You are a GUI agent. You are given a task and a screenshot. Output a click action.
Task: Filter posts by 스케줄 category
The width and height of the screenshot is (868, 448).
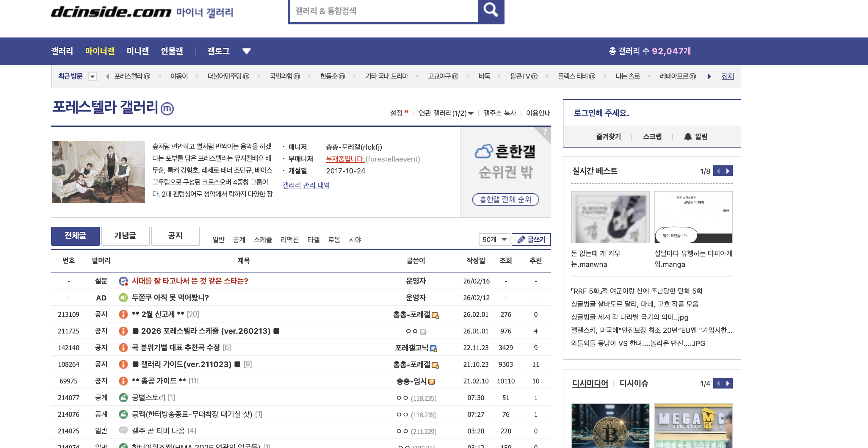pyautogui.click(x=262, y=240)
